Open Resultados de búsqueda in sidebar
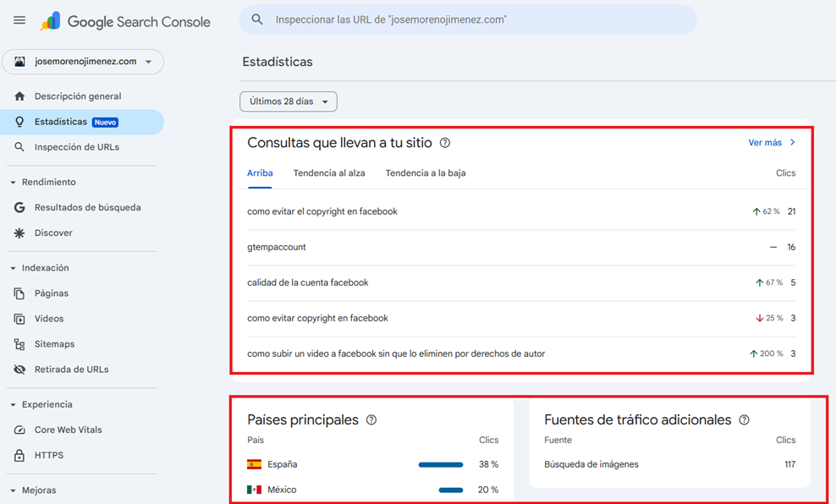The height and width of the screenshot is (504, 836). [x=87, y=207]
